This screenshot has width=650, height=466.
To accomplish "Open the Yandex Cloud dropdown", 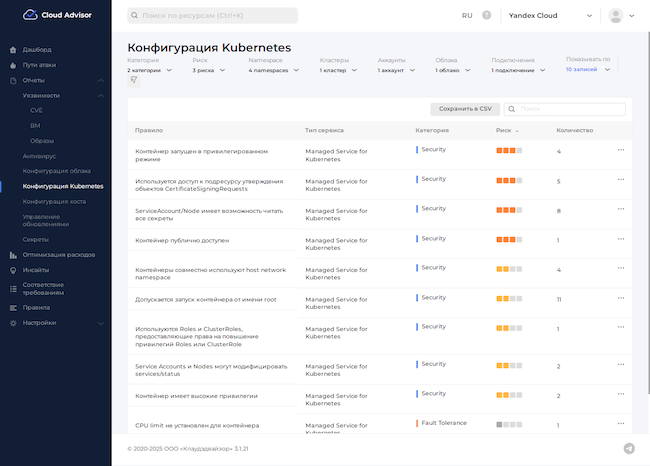I will pos(550,15).
